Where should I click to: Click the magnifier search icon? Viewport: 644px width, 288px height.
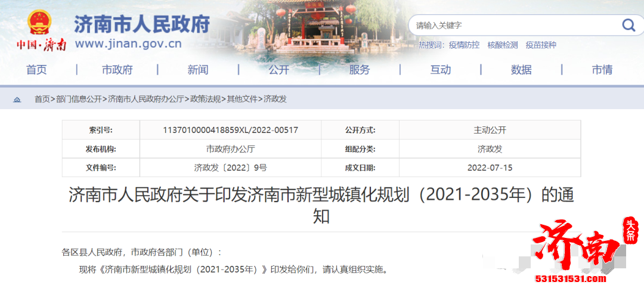[x=628, y=26]
